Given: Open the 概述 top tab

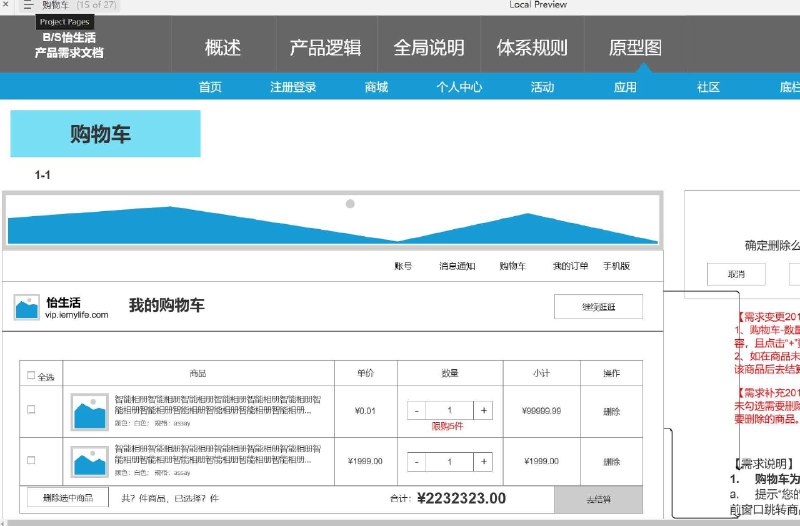Looking at the screenshot, I should click(x=223, y=47).
